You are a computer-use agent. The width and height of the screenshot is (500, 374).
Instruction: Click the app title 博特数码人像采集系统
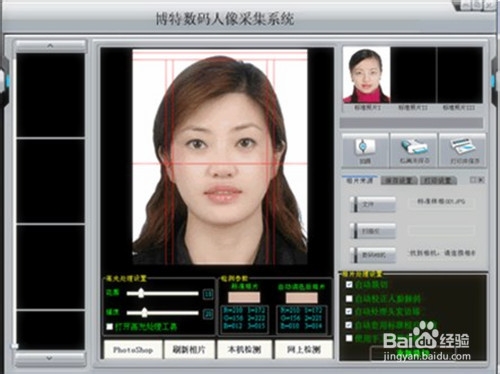pos(225,19)
